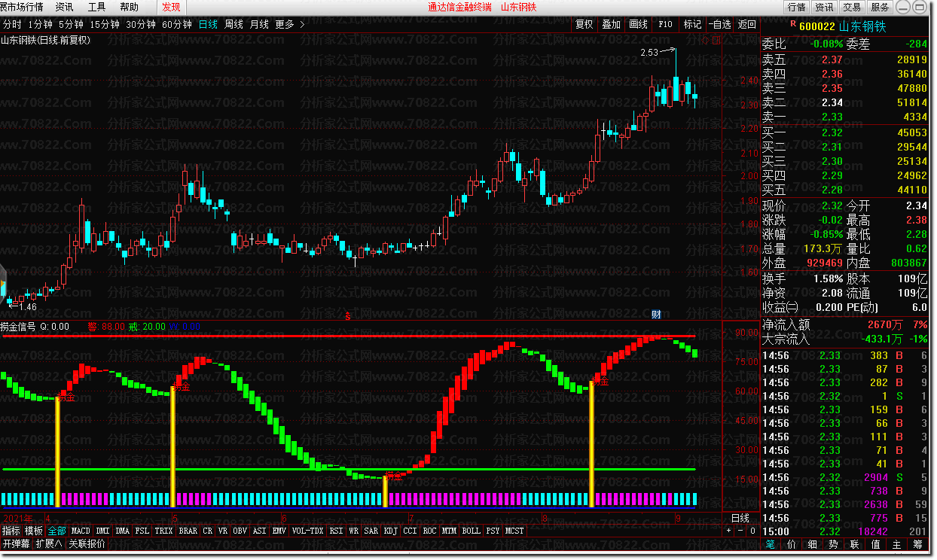Click the 标记 mark toolbar button
The width and height of the screenshot is (937, 560).
pos(692,24)
